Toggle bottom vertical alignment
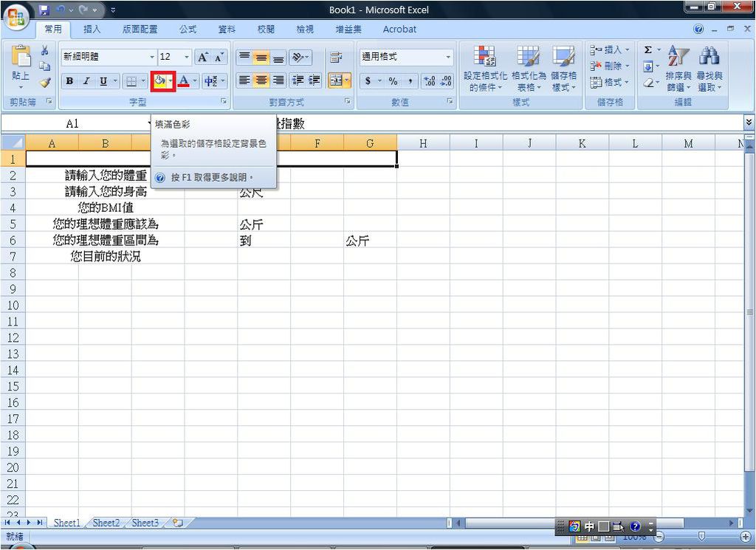756x550 pixels. click(278, 58)
